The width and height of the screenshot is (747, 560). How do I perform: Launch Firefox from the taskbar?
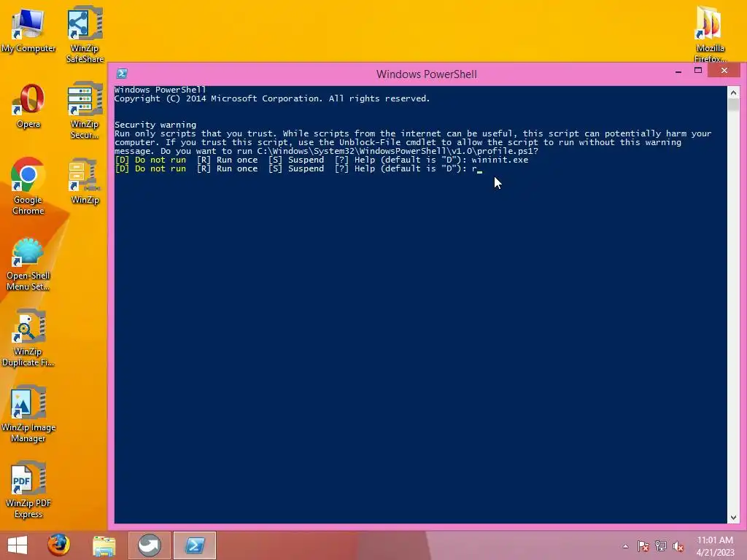58,545
